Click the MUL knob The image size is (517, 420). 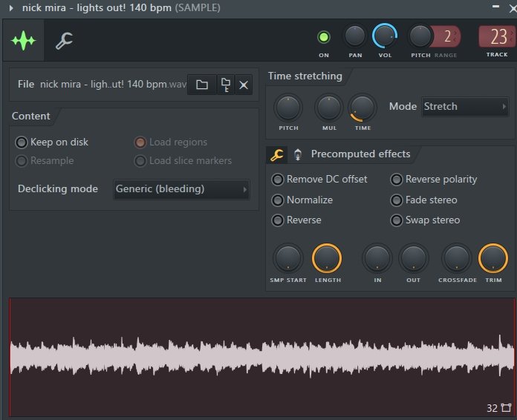(329, 108)
